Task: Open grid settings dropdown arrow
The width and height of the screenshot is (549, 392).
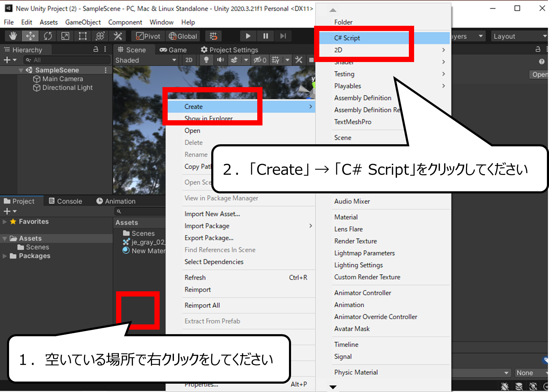Action: [287, 60]
